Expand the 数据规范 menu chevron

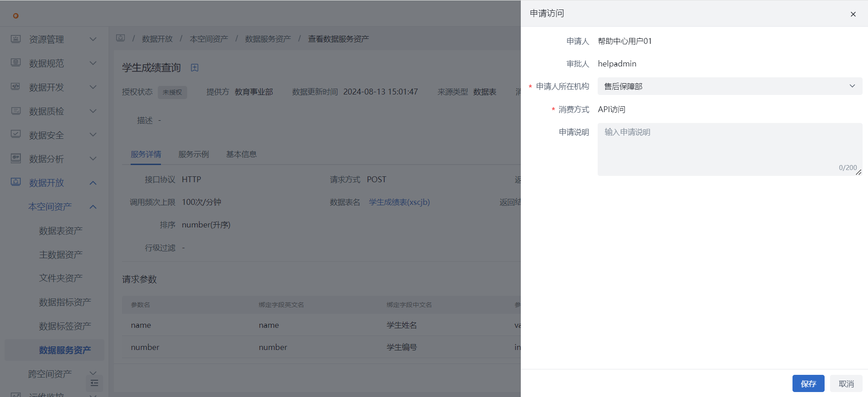[x=93, y=63]
